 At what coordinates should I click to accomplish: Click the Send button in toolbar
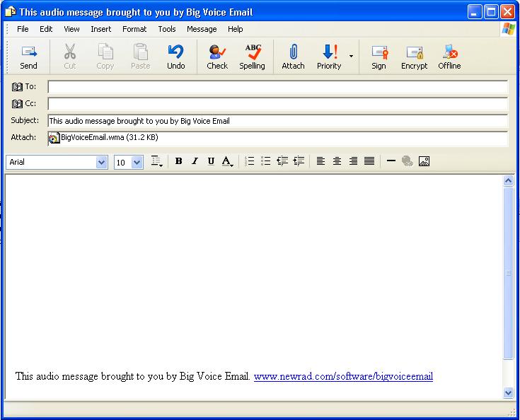(x=28, y=57)
